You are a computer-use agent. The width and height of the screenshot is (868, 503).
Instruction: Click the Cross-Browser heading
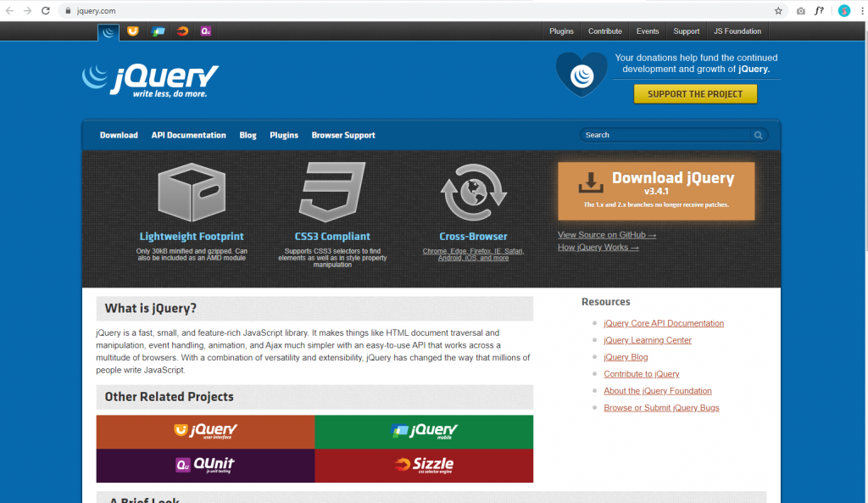tap(473, 237)
